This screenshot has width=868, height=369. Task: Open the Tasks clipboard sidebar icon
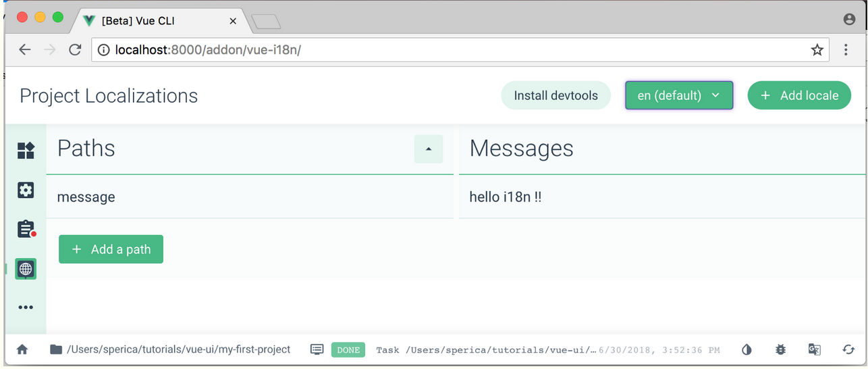pos(26,229)
